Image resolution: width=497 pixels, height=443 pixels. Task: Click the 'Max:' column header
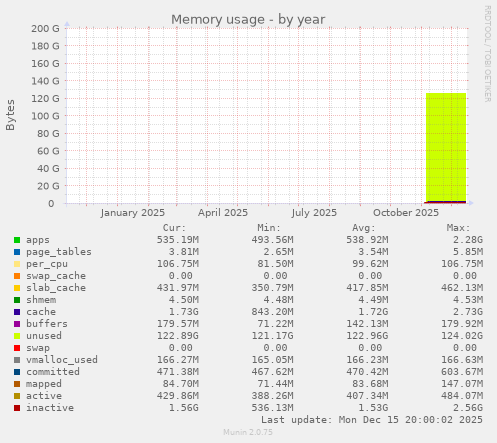pos(458,228)
